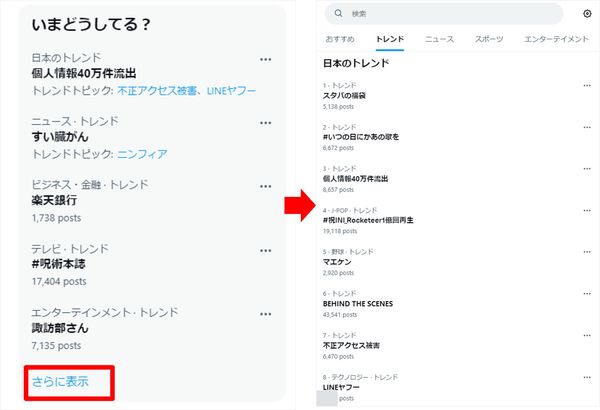Open the エンターテイメント tab

[x=556, y=39]
